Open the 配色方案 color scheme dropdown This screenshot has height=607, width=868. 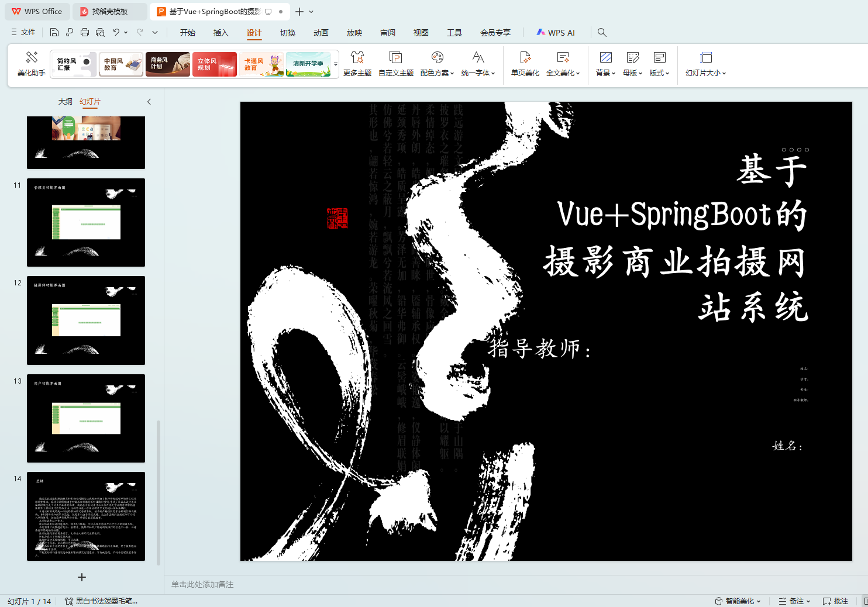(437, 64)
